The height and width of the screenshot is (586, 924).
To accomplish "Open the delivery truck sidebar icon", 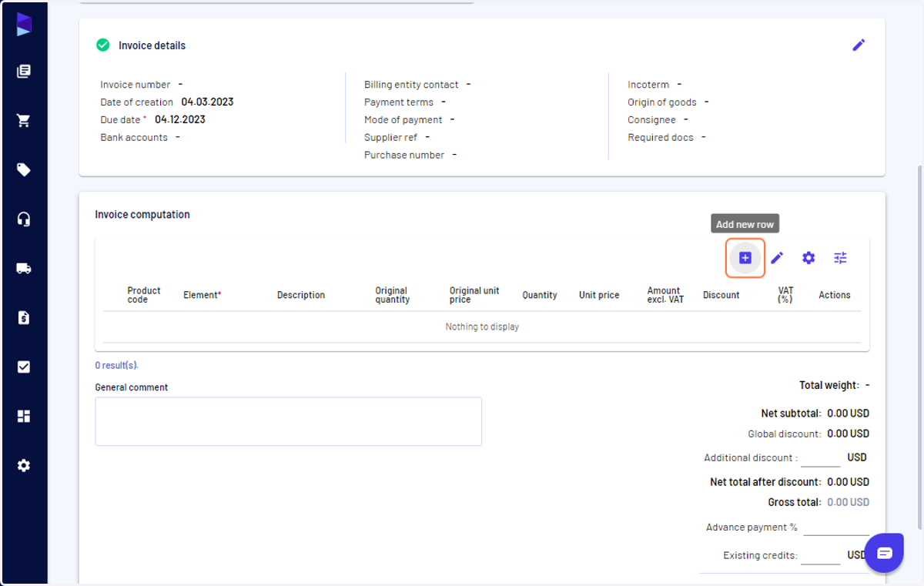I will [24, 269].
